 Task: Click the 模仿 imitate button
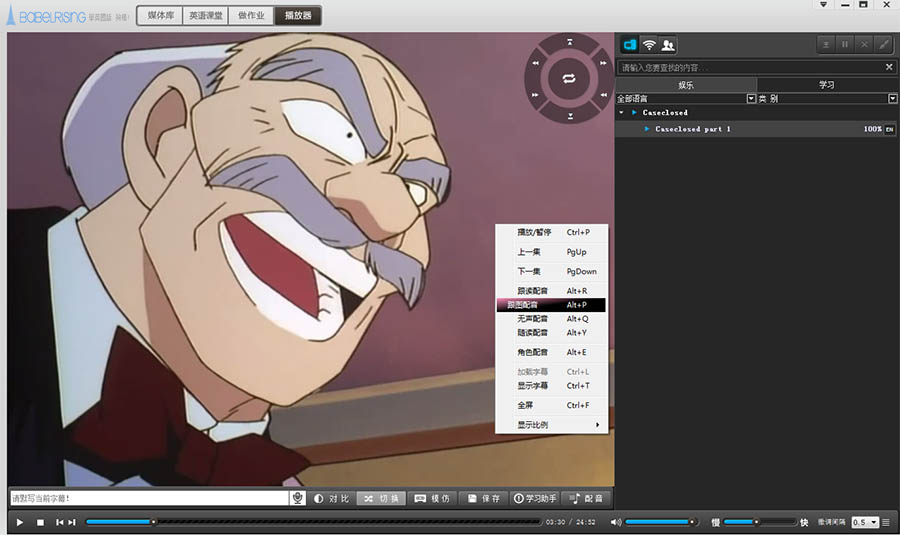432,499
